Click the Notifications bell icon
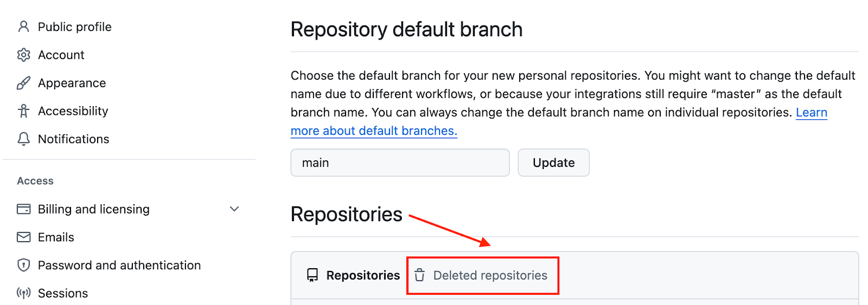Image resolution: width=868 pixels, height=305 pixels. (23, 139)
